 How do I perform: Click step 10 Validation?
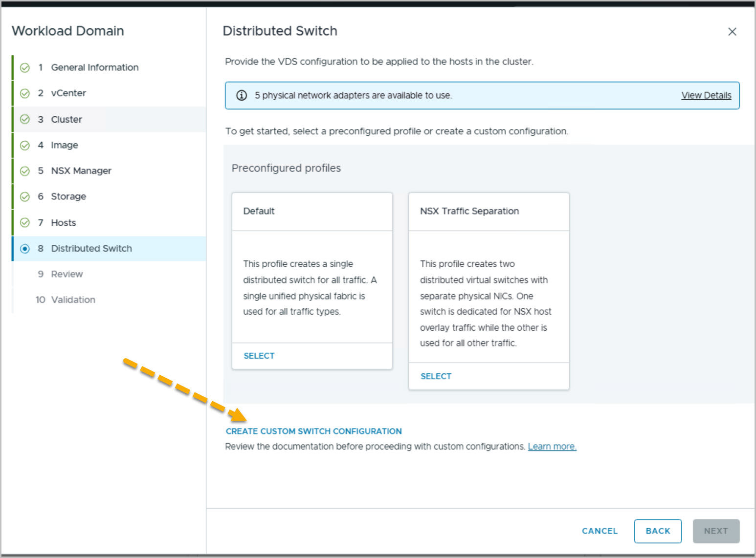coord(110,300)
